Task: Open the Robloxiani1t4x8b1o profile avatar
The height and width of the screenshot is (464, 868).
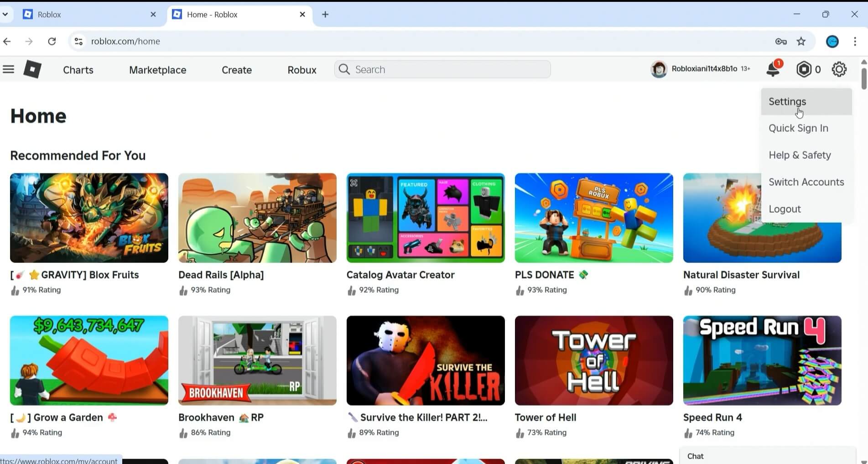Action: click(659, 69)
